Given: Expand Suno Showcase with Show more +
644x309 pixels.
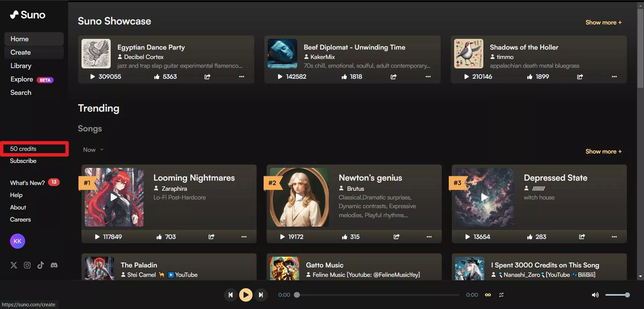Looking at the screenshot, I should pos(603,22).
